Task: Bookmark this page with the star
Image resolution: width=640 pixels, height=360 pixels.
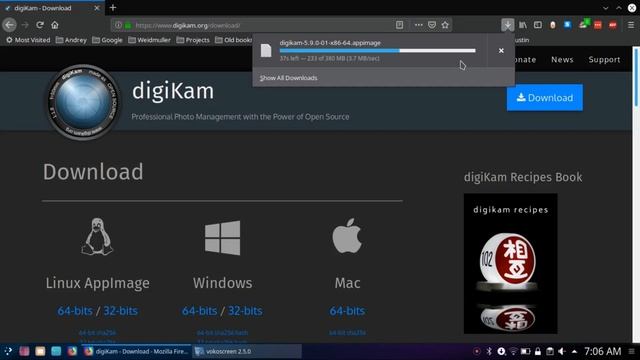Action: pos(445,25)
